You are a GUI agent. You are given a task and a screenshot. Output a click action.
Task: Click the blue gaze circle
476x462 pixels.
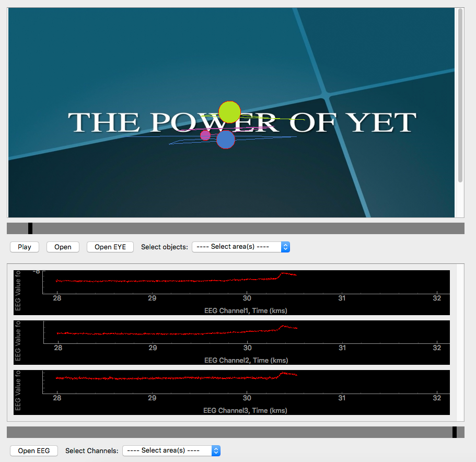click(226, 140)
